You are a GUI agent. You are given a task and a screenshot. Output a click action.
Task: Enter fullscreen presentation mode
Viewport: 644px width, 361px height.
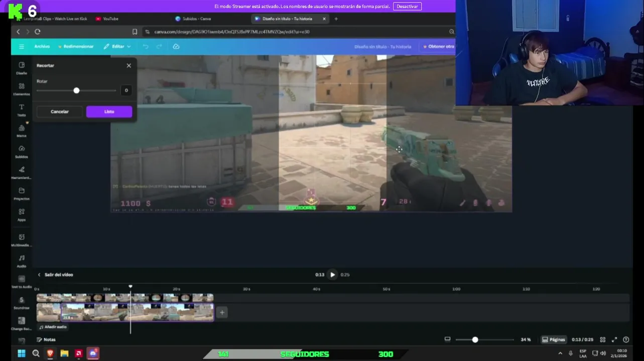click(614, 339)
